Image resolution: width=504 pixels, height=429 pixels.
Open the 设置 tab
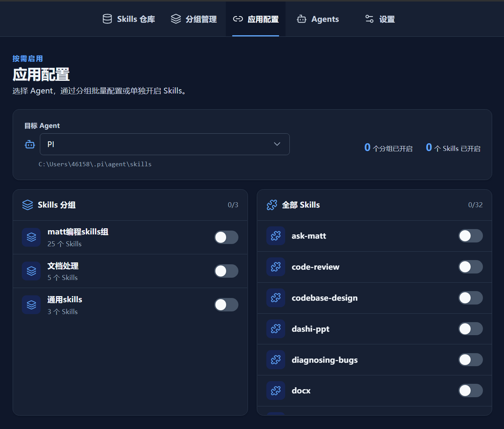click(x=380, y=19)
